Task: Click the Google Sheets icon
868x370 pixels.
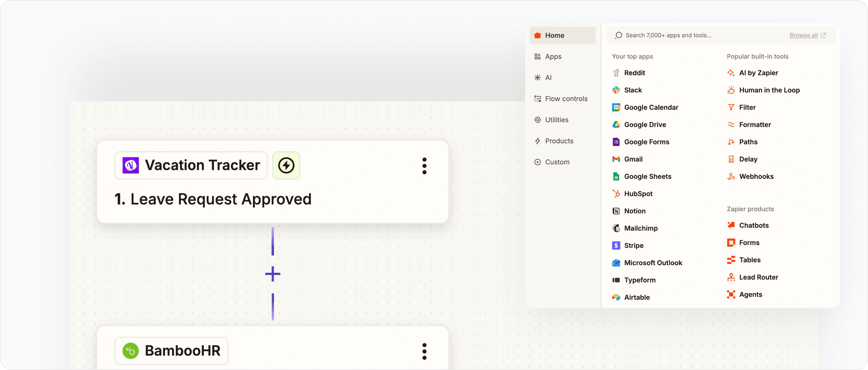Action: coord(616,176)
